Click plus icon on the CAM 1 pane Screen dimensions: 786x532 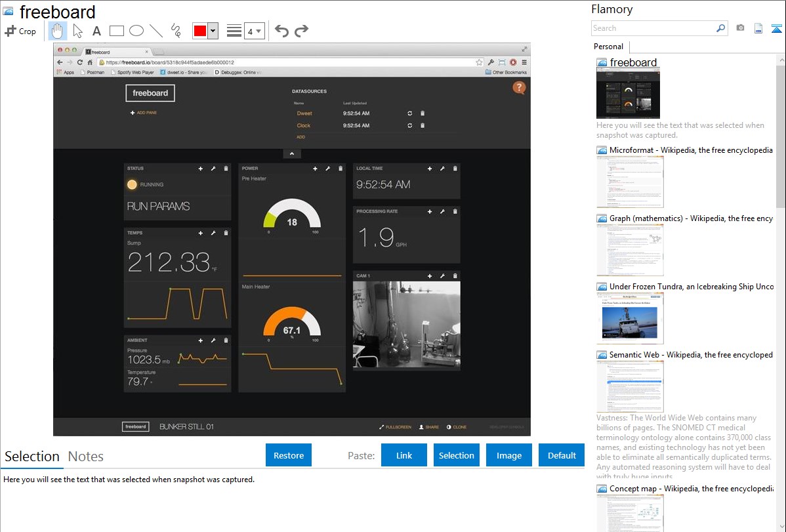(430, 276)
